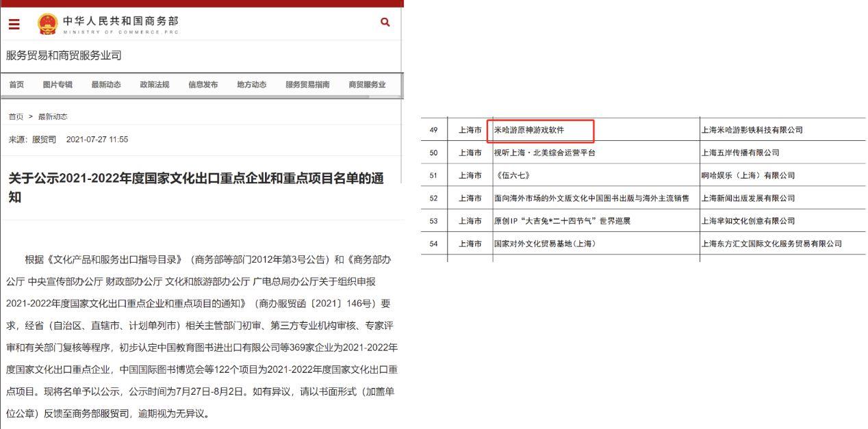The width and height of the screenshot is (868, 429).
Task: Open the 图片专辑 section
Action: point(59,84)
